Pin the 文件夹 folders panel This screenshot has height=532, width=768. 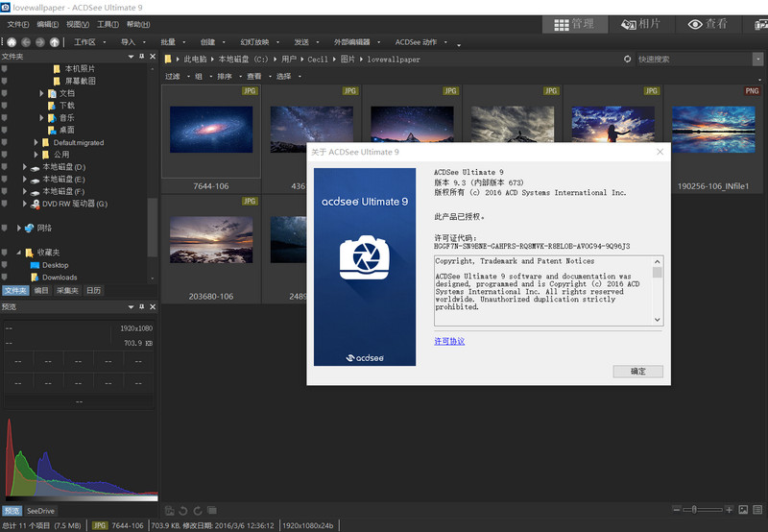tap(141, 57)
